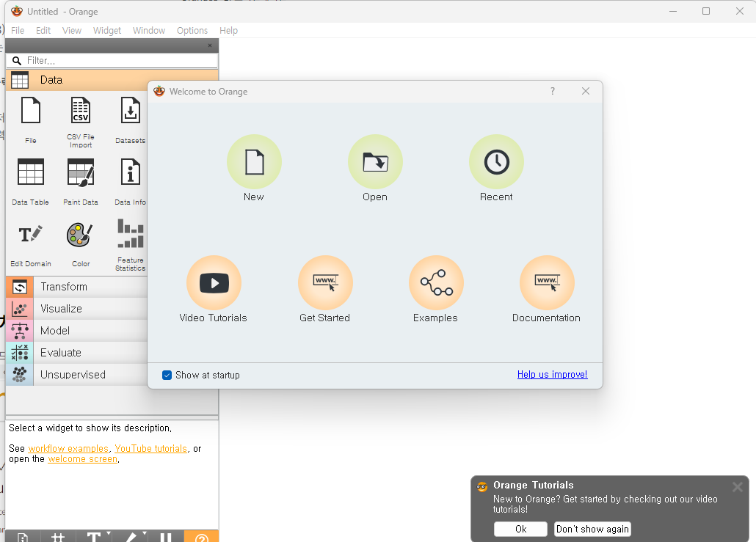Click the workflow info toolbar icon
Screen dimensions: 756x542
coord(23,536)
